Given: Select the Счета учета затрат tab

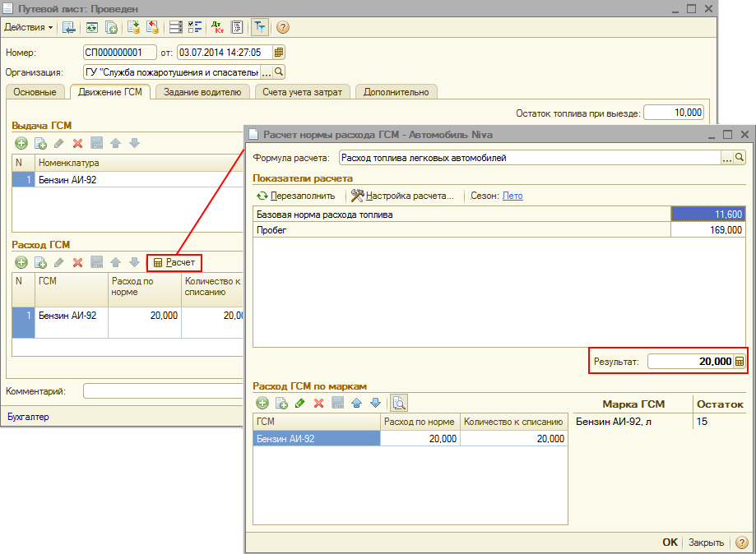Looking at the screenshot, I should pos(304,92).
